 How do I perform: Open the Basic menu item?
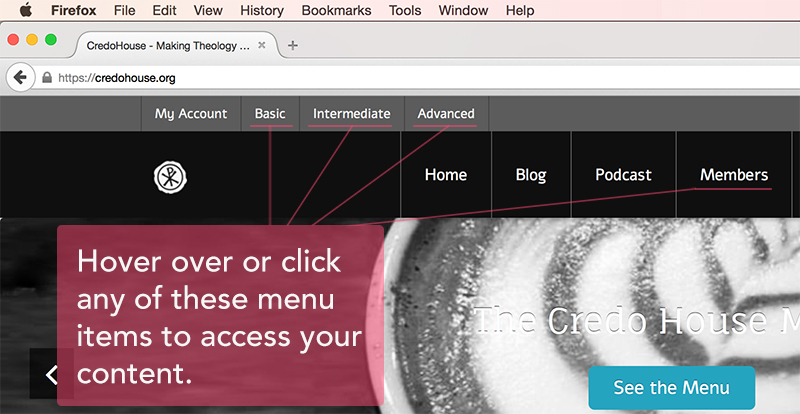[270, 113]
